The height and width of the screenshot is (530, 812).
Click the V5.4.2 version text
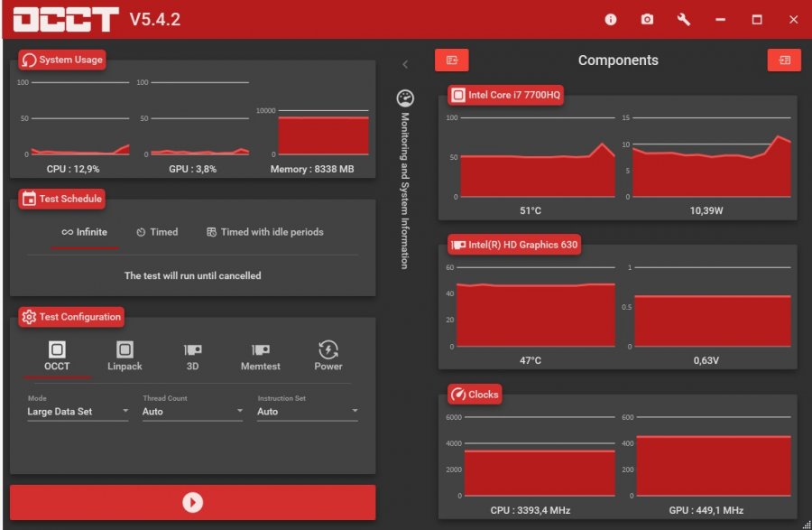click(x=155, y=20)
